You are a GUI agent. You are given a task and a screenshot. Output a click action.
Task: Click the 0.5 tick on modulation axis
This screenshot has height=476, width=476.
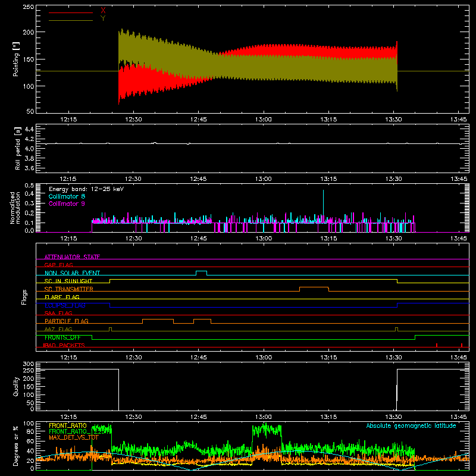29,186
